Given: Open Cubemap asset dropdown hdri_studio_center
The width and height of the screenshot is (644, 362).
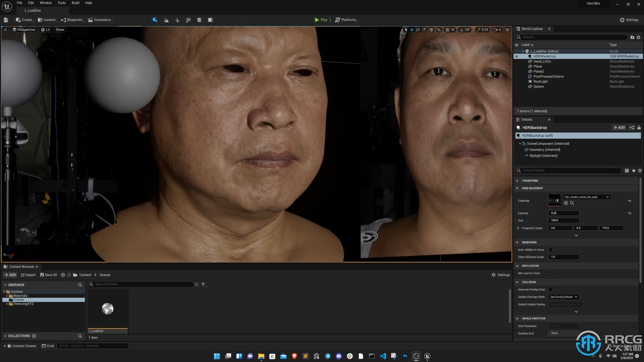Looking at the screenshot, I should pos(587,197).
